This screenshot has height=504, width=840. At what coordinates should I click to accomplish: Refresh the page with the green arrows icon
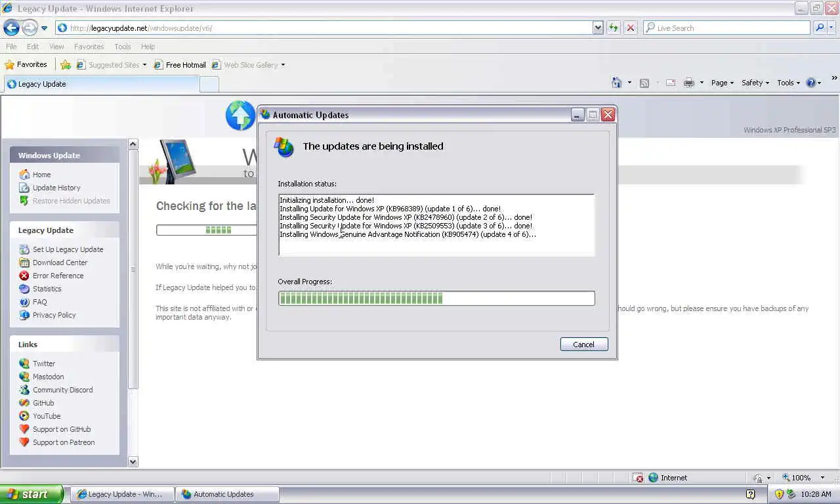(614, 28)
